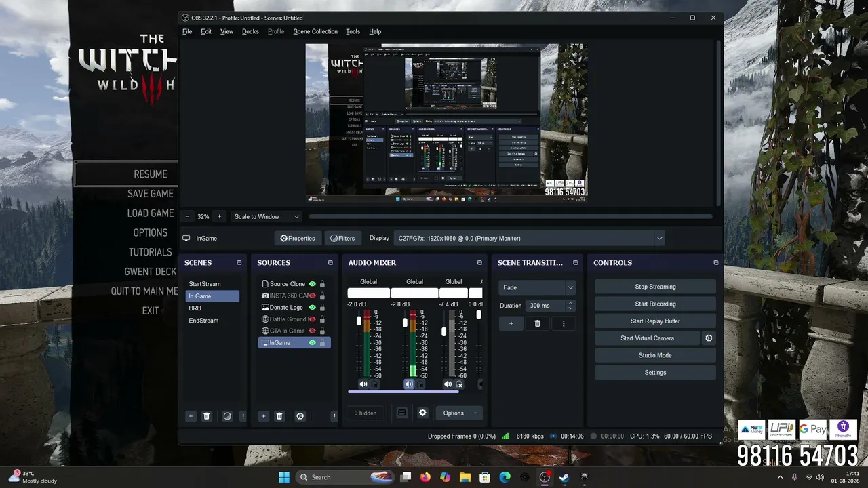Float the Audio Mixer dock with its header icon

click(479, 263)
